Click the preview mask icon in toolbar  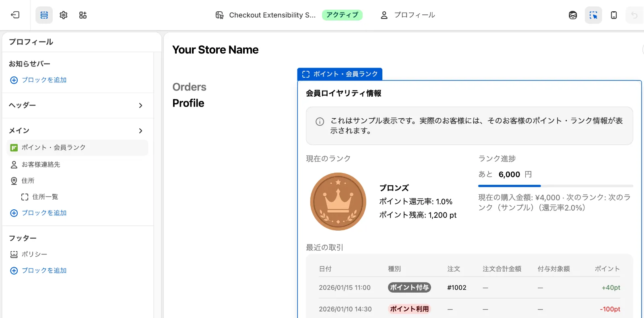pyautogui.click(x=573, y=15)
